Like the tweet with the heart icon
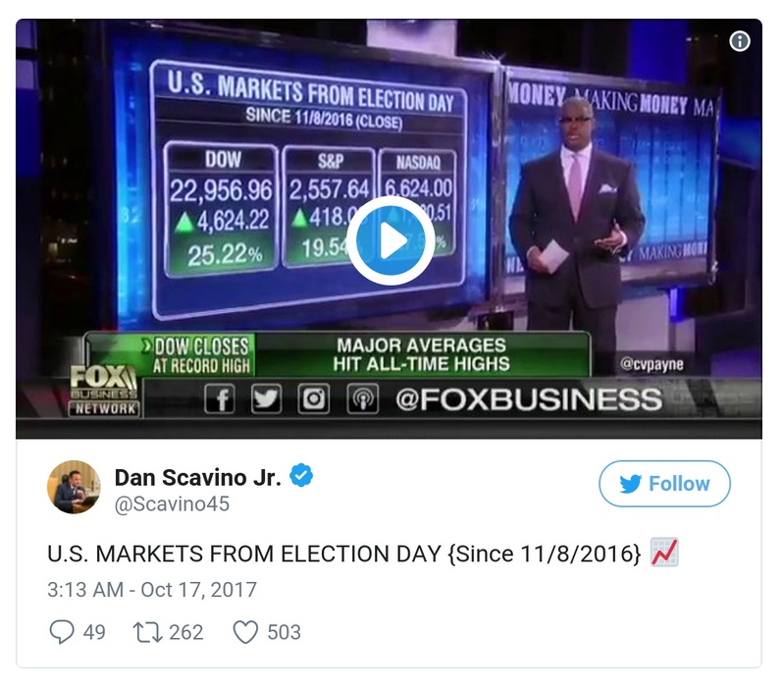 point(244,632)
